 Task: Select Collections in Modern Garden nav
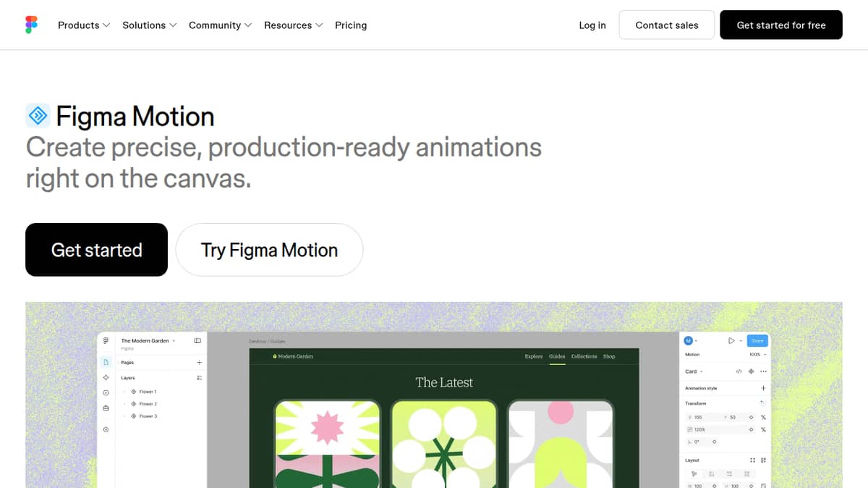[584, 356]
